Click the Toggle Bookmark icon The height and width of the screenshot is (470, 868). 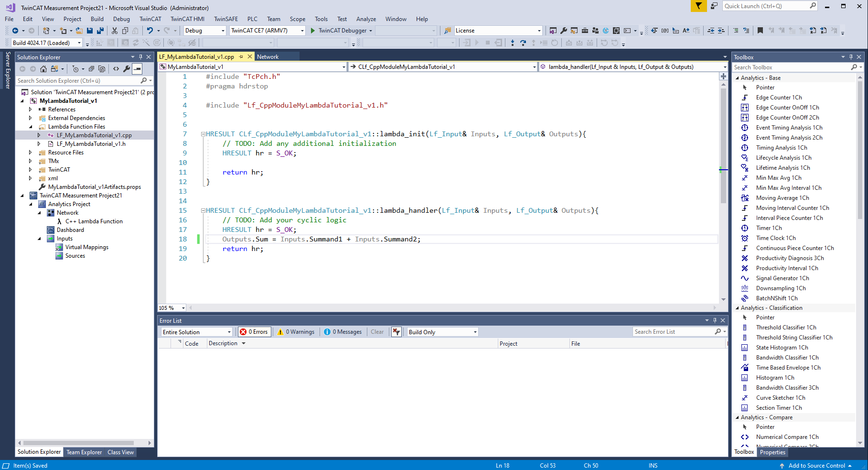[760, 31]
